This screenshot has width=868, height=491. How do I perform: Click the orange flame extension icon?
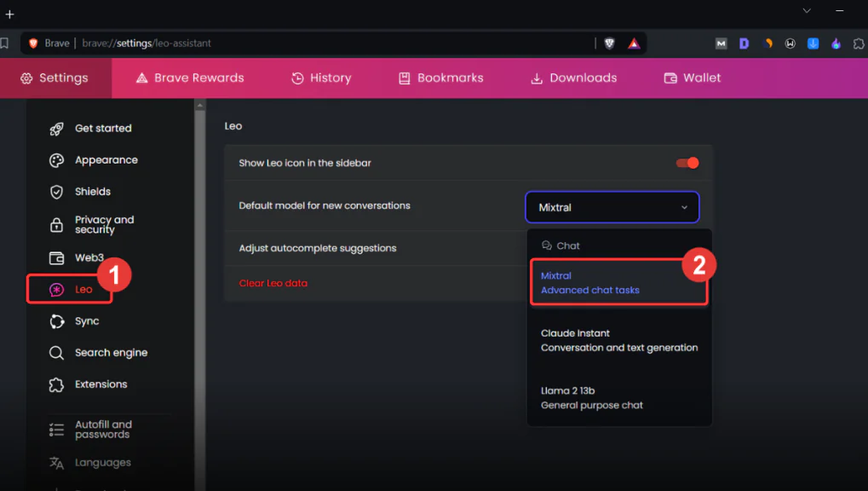(x=767, y=43)
